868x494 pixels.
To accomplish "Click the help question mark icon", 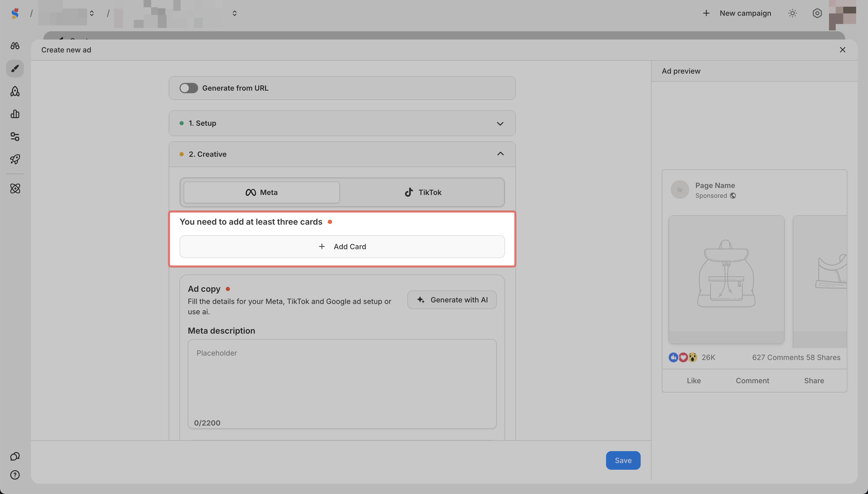I will (x=15, y=475).
